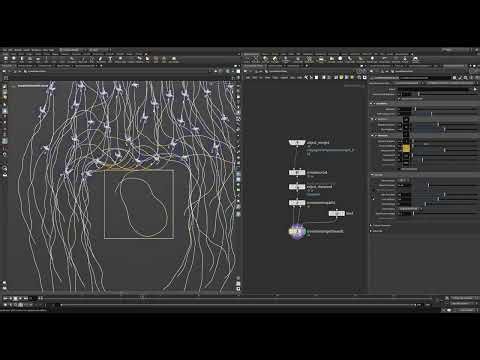Screen dimensions: 480x360
Task: Open the Layout menu in network editor
Action: pyautogui.click(x=284, y=77)
